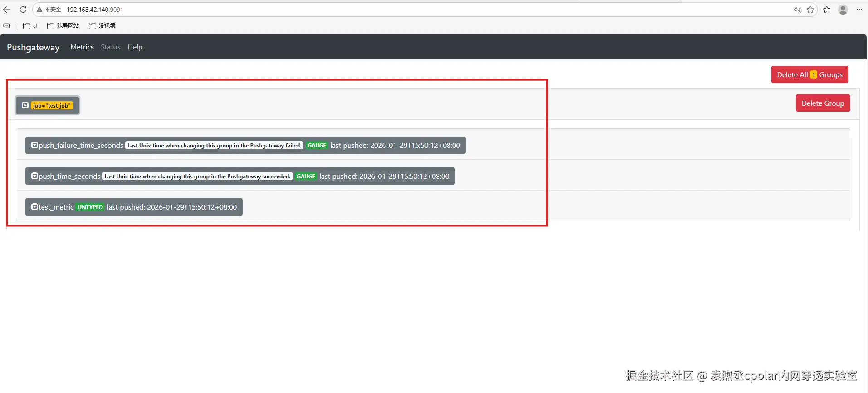
Task: Click the browser back arrow
Action: pos(7,10)
